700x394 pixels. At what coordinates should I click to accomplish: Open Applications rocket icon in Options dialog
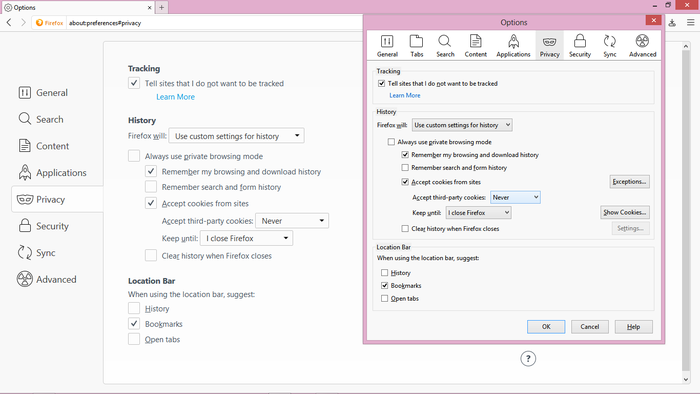(513, 46)
